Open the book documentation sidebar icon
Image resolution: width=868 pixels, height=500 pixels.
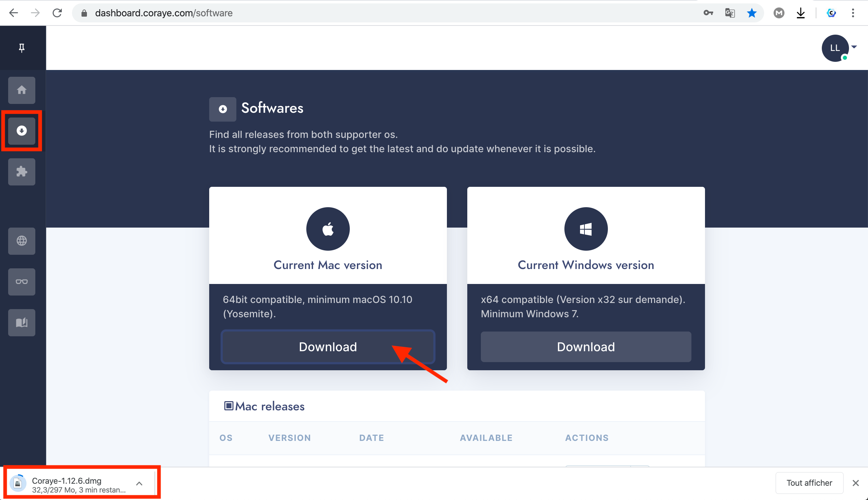pyautogui.click(x=22, y=322)
